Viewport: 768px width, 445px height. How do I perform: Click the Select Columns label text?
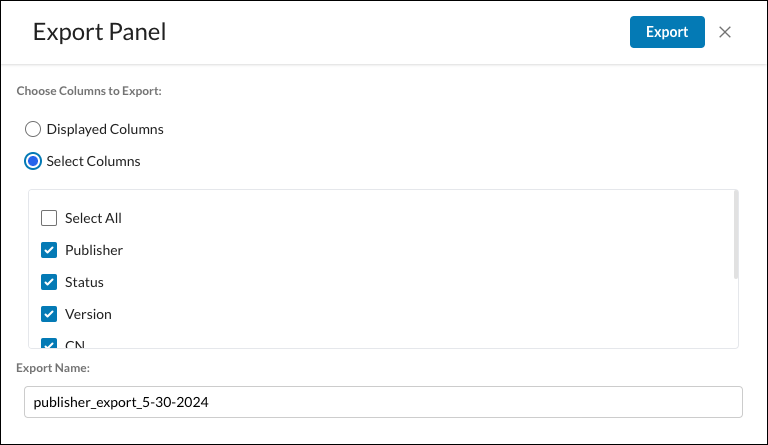point(93,161)
